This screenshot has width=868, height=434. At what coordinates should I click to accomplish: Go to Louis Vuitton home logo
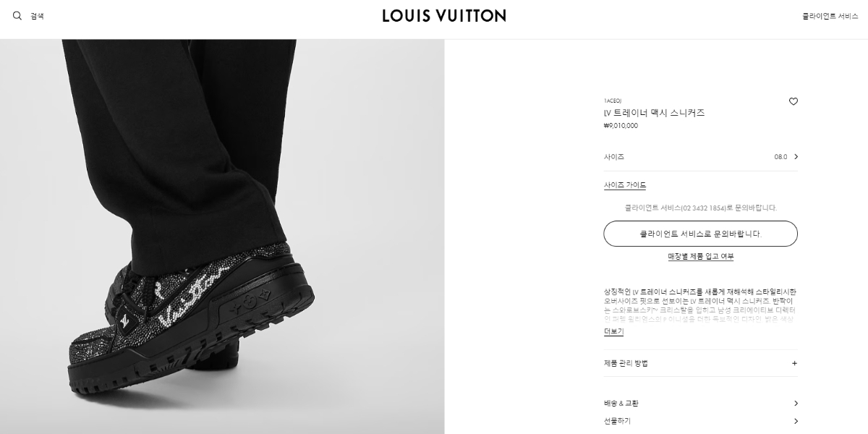444,15
